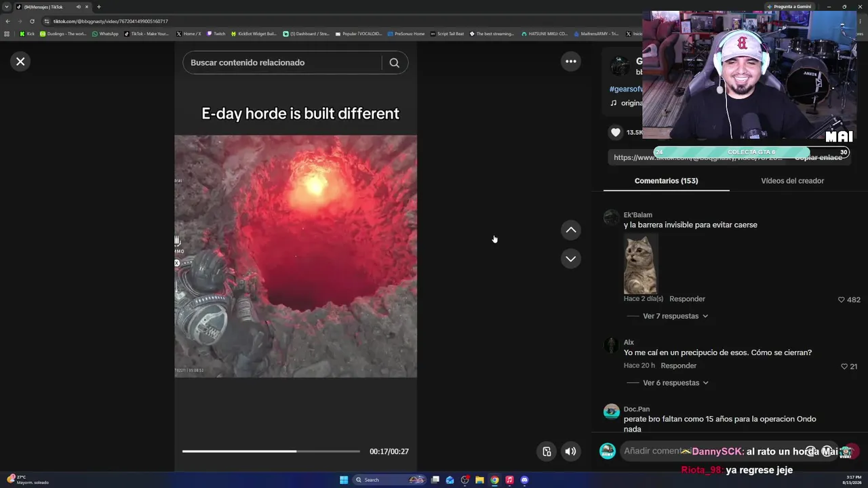Open the #gearsofwar hashtag link
The width and height of the screenshot is (868, 488).
(626, 89)
